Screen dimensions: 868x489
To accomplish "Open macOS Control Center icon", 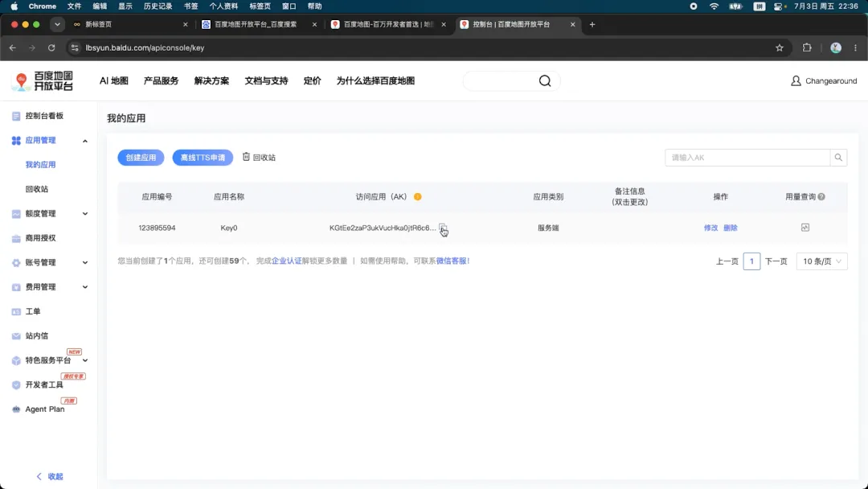I will click(x=780, y=6).
